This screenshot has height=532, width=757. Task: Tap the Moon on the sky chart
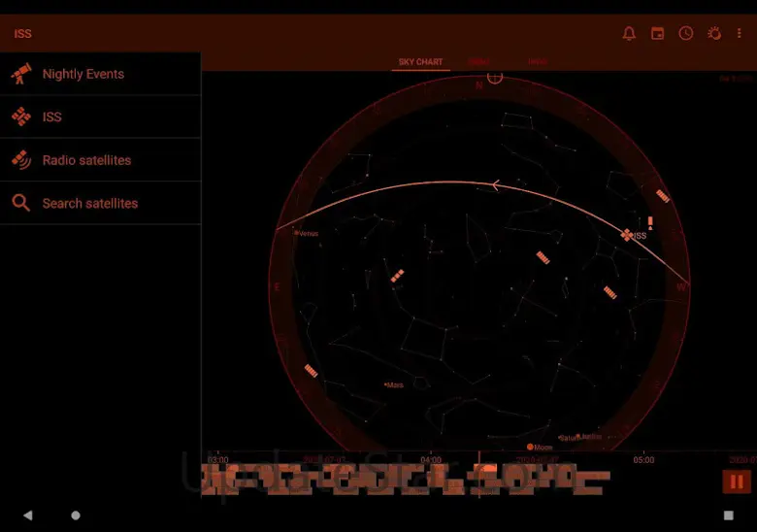click(530, 447)
